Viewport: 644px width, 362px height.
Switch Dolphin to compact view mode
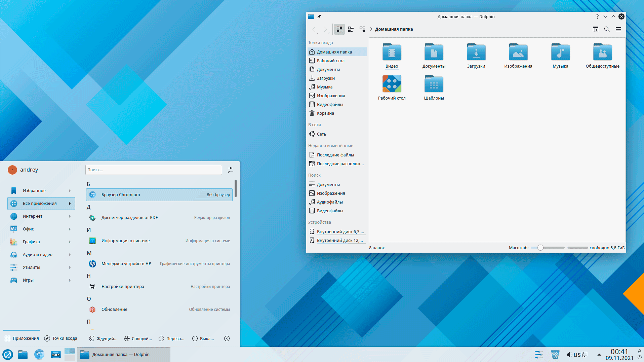click(351, 29)
